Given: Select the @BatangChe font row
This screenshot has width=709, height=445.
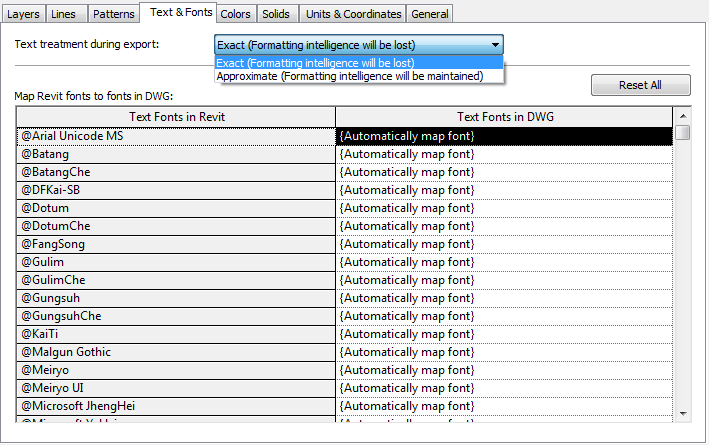Looking at the screenshot, I should click(176, 172).
